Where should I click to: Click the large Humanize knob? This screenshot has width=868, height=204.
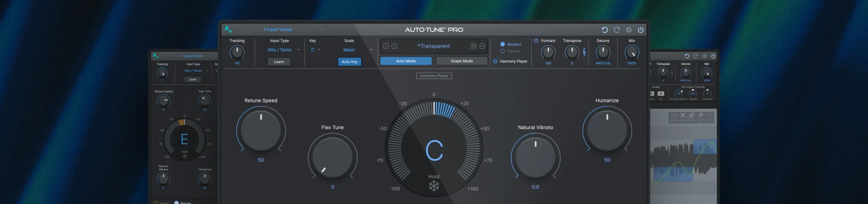(x=607, y=130)
